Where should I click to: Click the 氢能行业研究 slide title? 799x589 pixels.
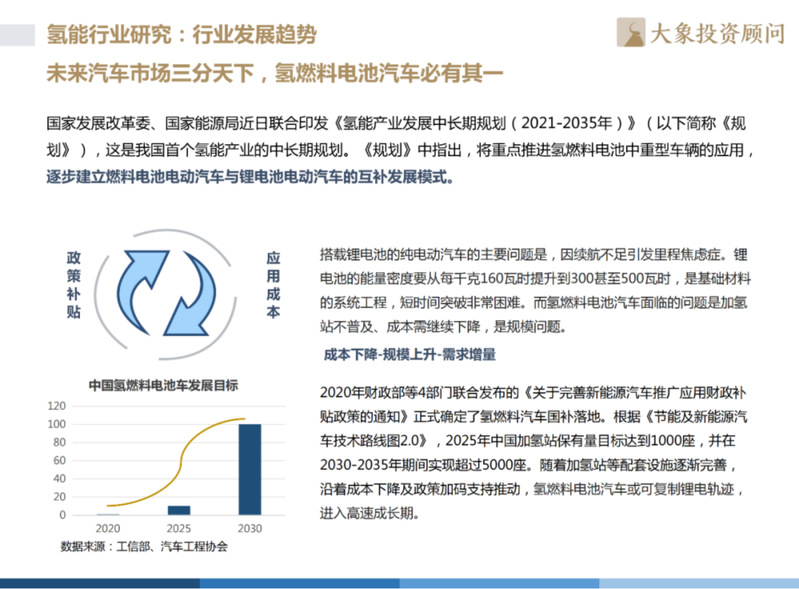tap(182, 35)
